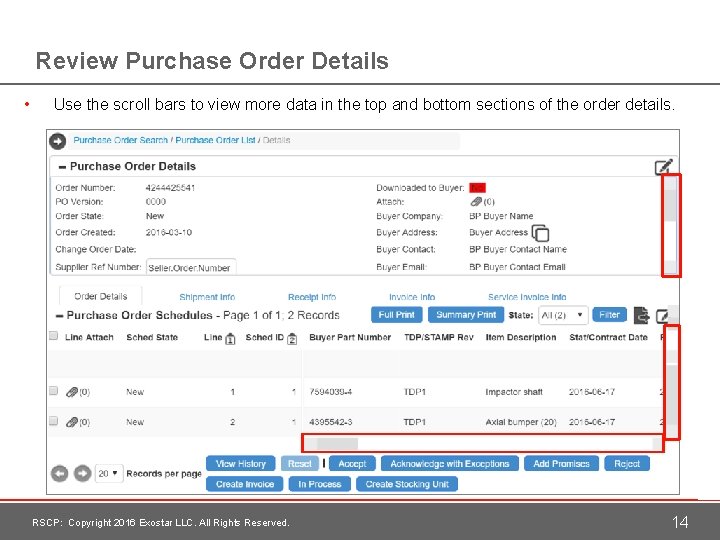
Task: Click Acknowledge with Exceptions button
Action: (x=450, y=464)
